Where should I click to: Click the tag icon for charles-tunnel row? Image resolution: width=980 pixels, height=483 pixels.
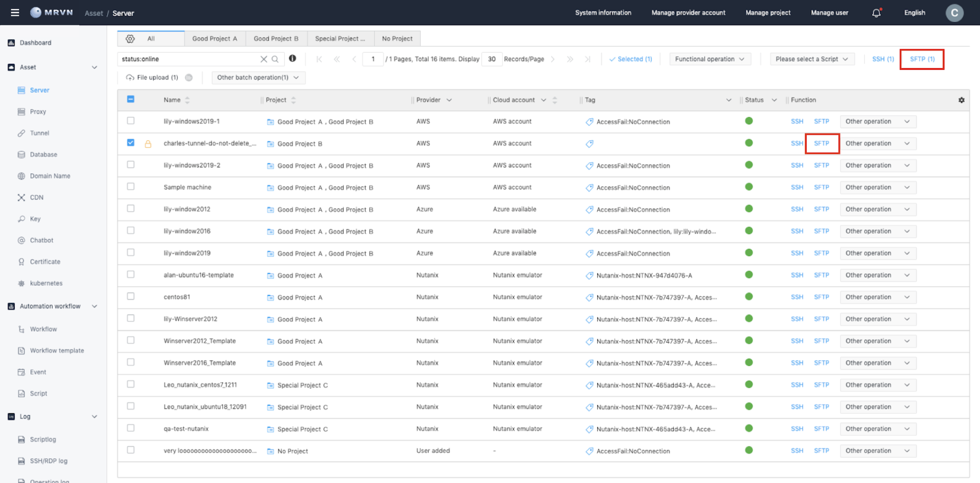[589, 143]
